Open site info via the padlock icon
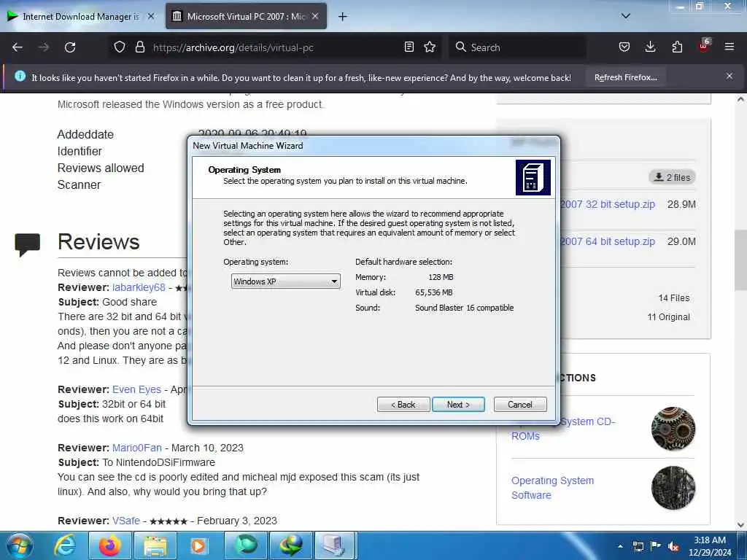747x560 pixels. coord(139,47)
